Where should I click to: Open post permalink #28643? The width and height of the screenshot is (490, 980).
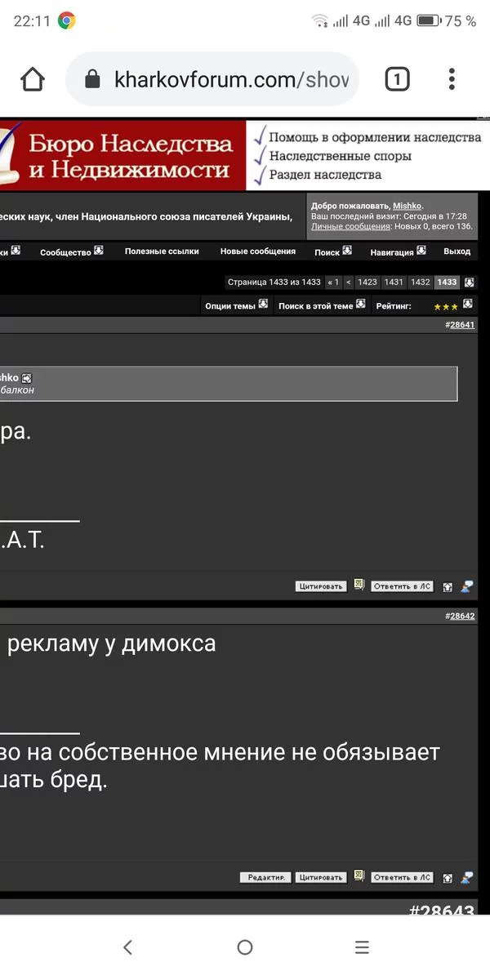[x=441, y=909]
